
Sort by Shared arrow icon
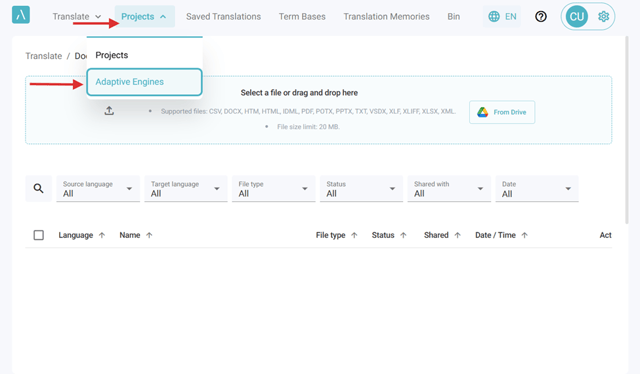pos(458,235)
